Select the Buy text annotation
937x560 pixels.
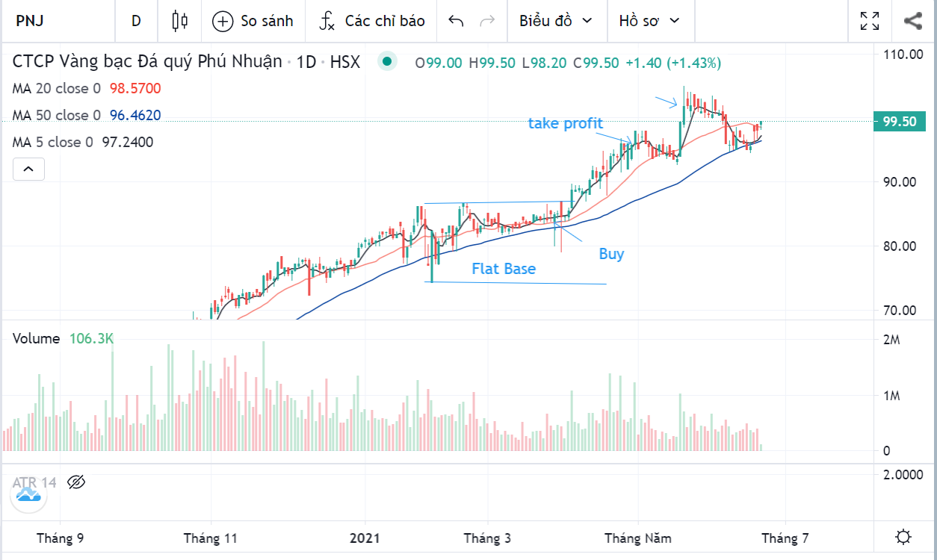click(611, 254)
